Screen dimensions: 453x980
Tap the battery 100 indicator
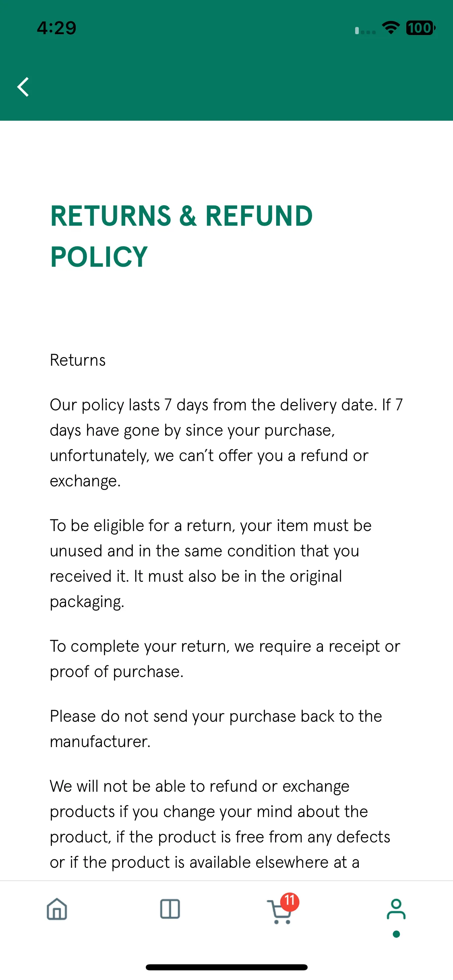click(x=420, y=28)
